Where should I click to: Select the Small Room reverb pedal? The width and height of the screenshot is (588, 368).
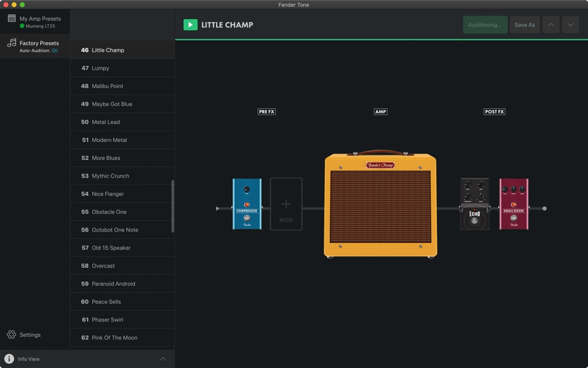[513, 204]
